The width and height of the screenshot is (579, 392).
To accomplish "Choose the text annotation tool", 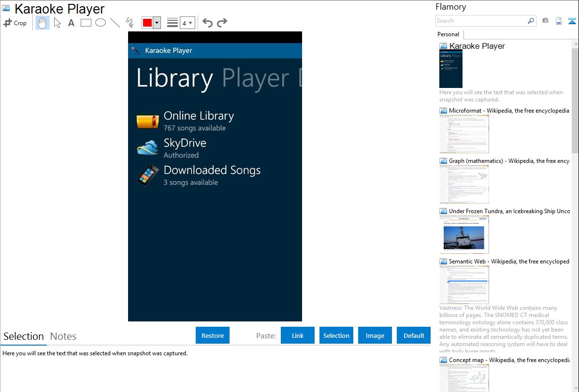I will tap(71, 23).
